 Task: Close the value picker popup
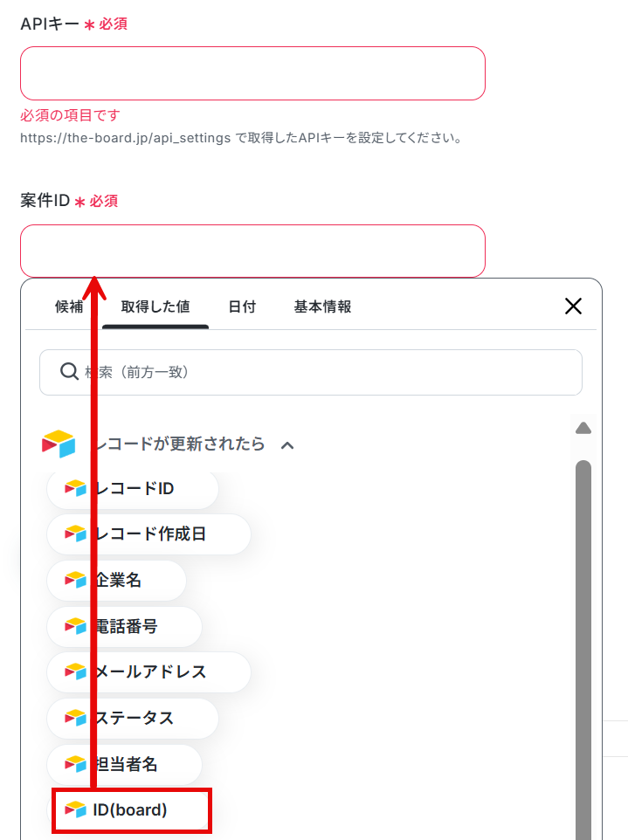pos(573,306)
